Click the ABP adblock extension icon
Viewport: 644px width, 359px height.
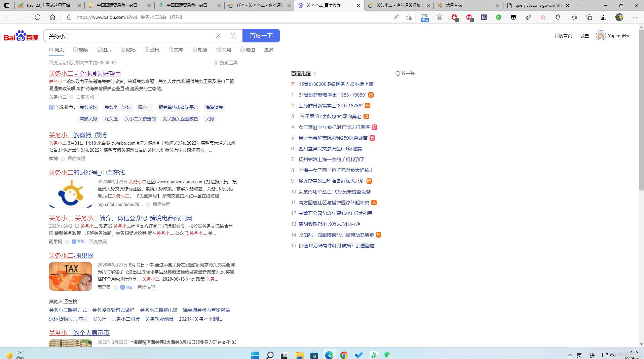tap(469, 17)
